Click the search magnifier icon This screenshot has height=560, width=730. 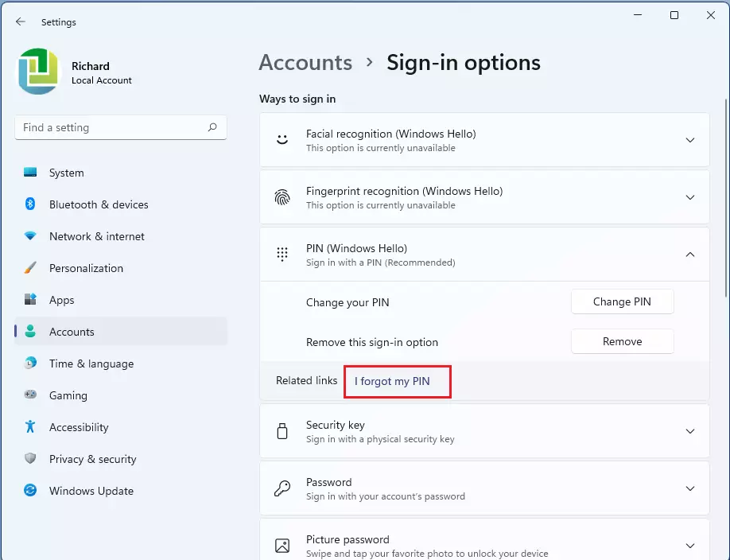(212, 127)
